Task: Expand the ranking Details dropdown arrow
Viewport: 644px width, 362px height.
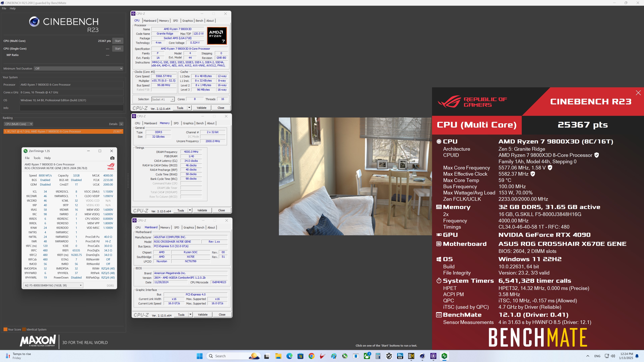Action: (121, 124)
